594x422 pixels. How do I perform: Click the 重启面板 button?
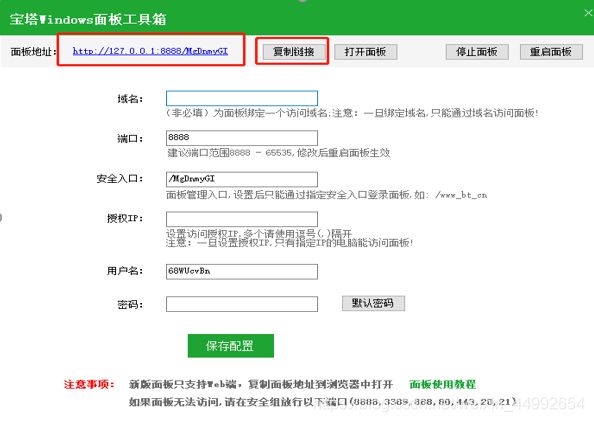(x=551, y=52)
